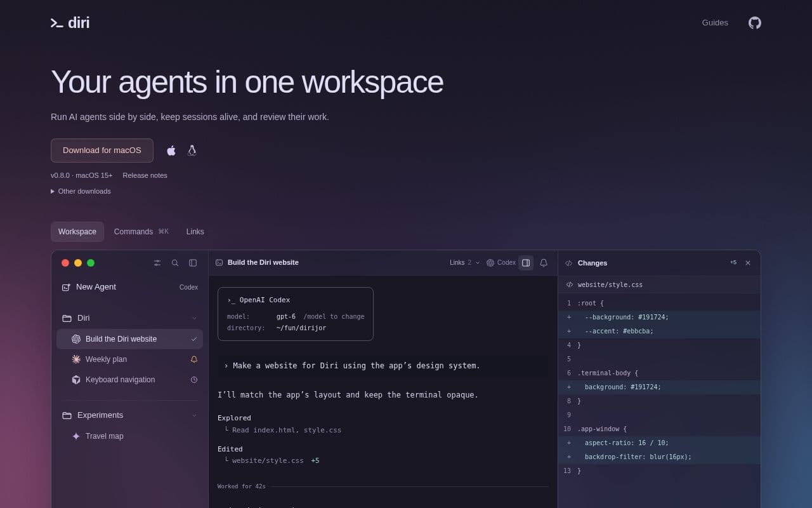812x508 pixels.
Task: Switch to the Links tab
Action: pos(195,232)
